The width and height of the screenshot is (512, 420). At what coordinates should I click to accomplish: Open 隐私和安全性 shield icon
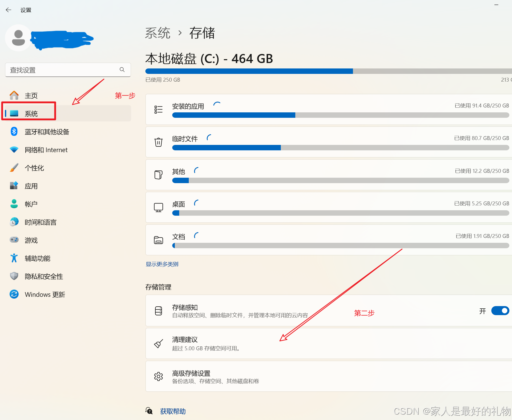pos(14,276)
